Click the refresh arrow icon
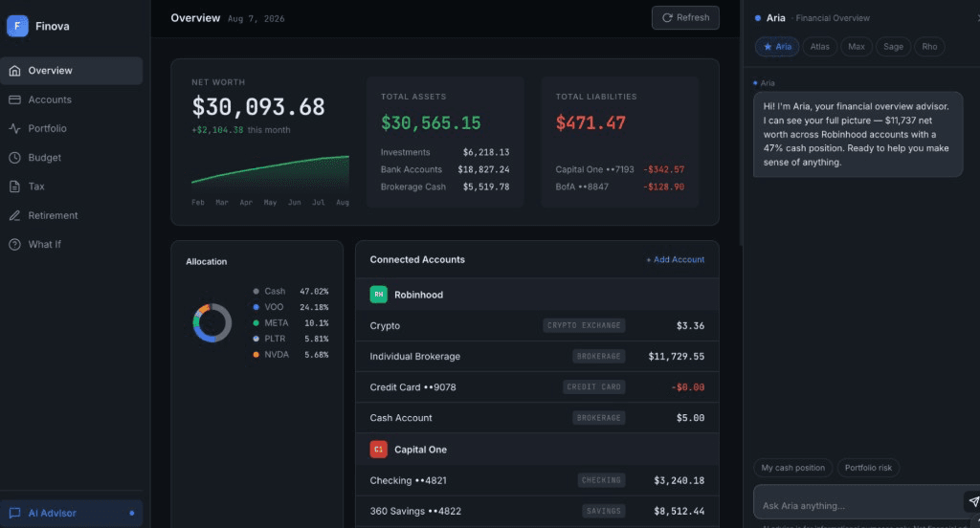Image resolution: width=980 pixels, height=528 pixels. 667,18
